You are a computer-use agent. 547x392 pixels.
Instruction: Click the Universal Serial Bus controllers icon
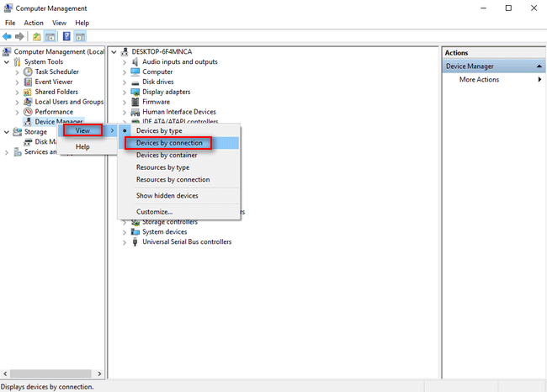[x=135, y=242]
